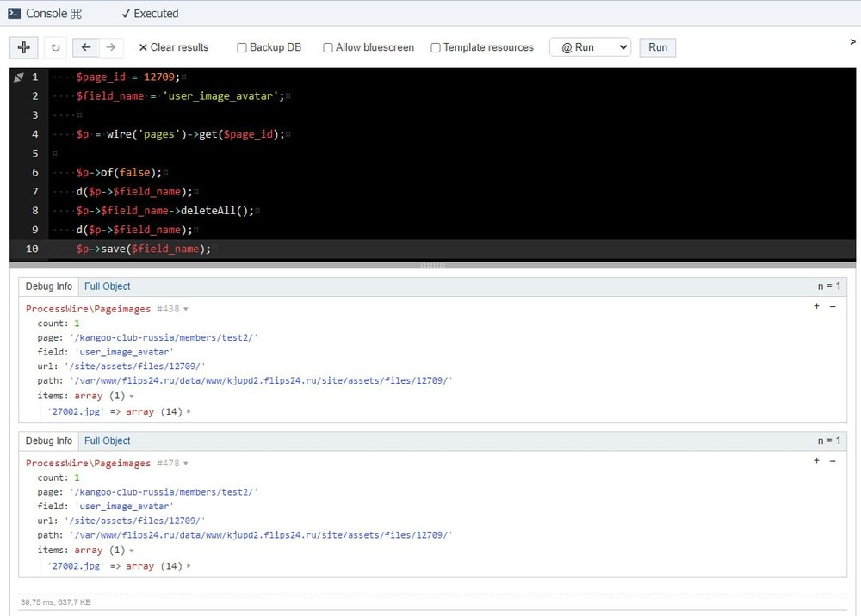
Task: Select Debug Info tab in second result
Action: tap(49, 441)
